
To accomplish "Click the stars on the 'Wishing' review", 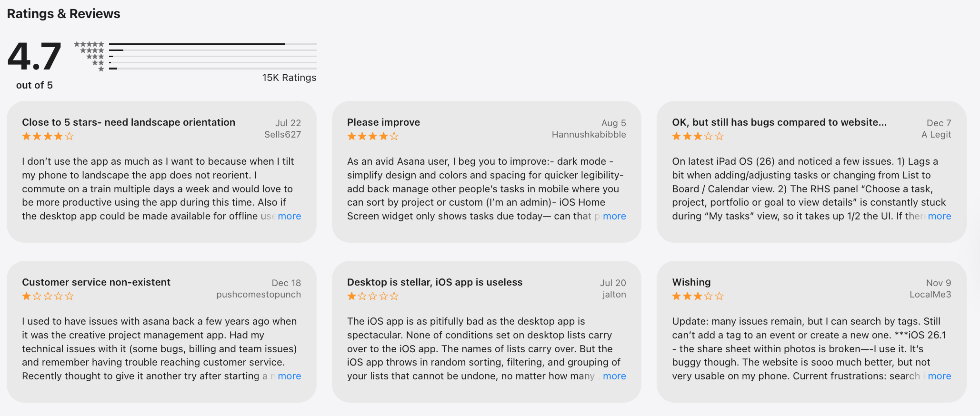I will click(697, 296).
